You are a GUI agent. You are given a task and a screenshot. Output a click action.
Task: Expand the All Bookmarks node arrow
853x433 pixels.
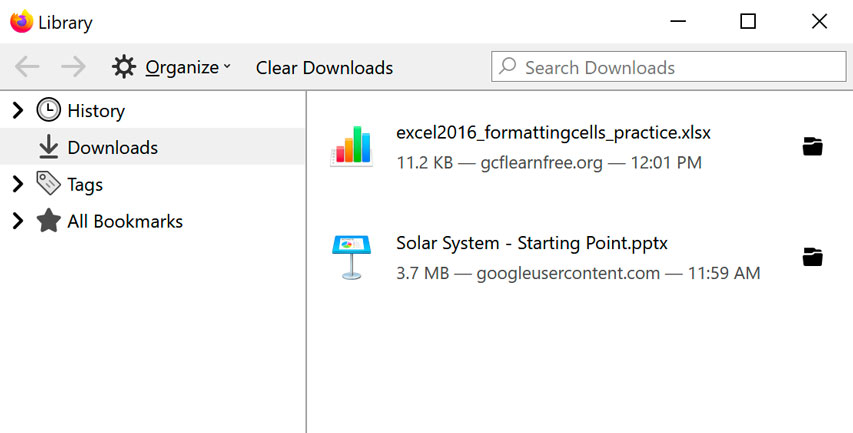point(17,221)
